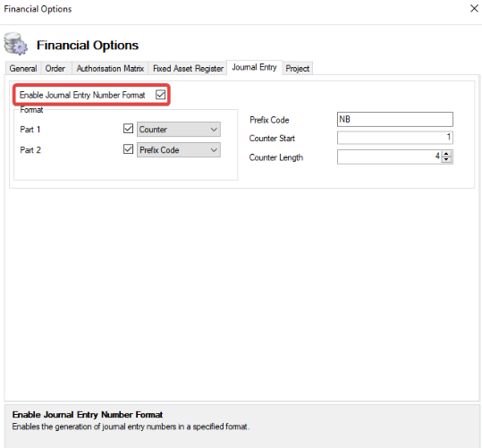This screenshot has height=448, width=482.
Task: Increase Counter Length with up arrow
Action: [x=446, y=154]
